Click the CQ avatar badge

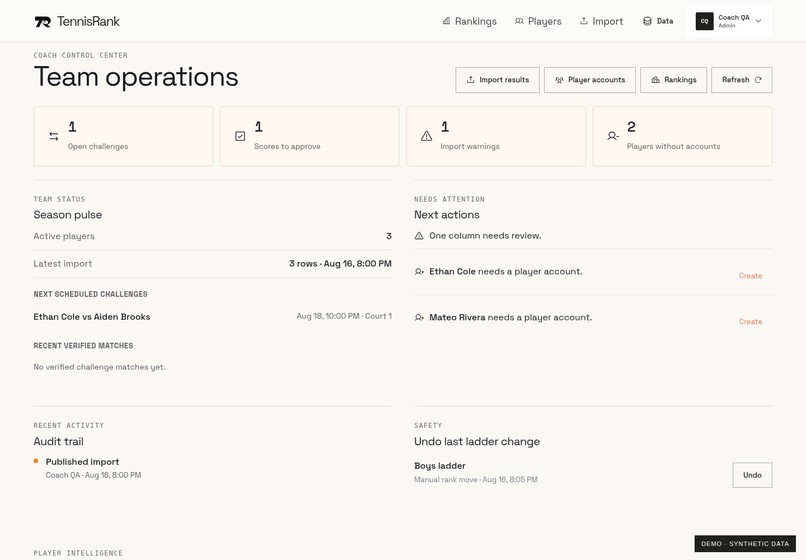pyautogui.click(x=704, y=21)
